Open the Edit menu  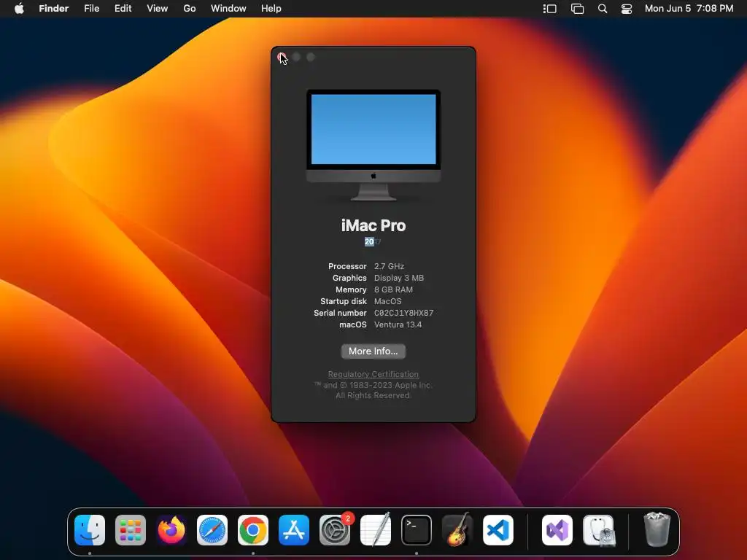(123, 9)
